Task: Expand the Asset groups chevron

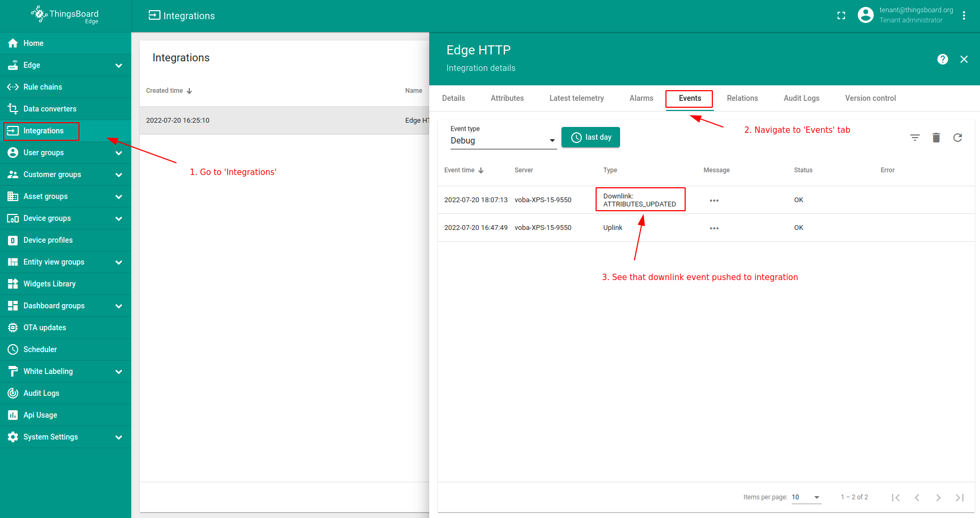Action: (x=119, y=197)
